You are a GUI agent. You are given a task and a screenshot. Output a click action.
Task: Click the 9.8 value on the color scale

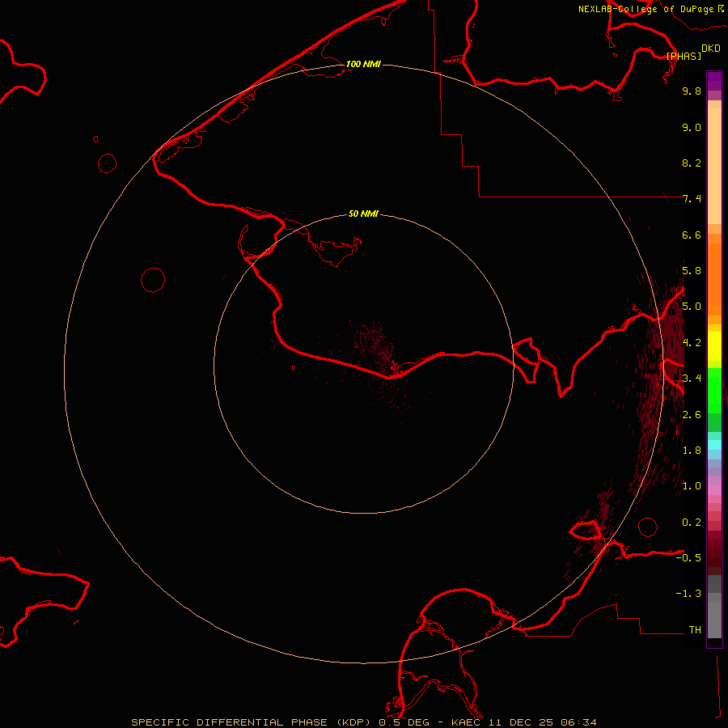coord(692,91)
